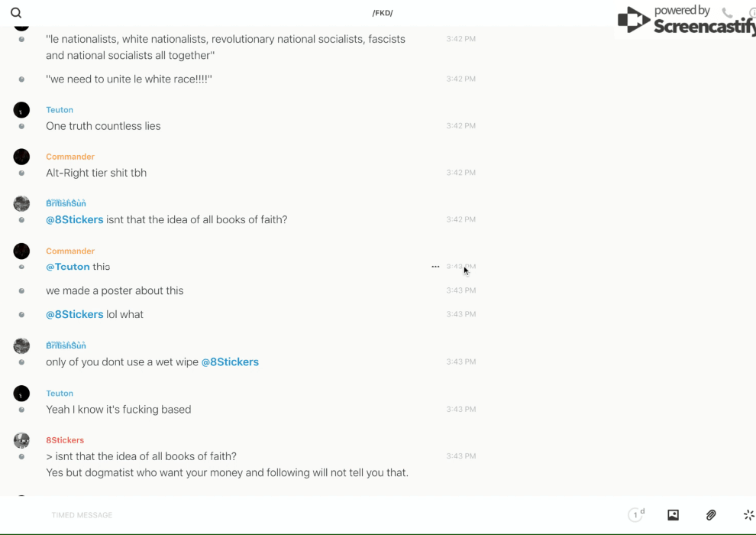
Task: Open the three-dot message options menu
Action: [x=435, y=267]
